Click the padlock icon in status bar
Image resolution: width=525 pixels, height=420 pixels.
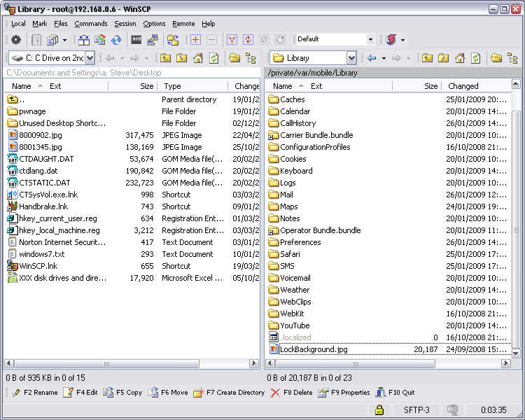(379, 409)
